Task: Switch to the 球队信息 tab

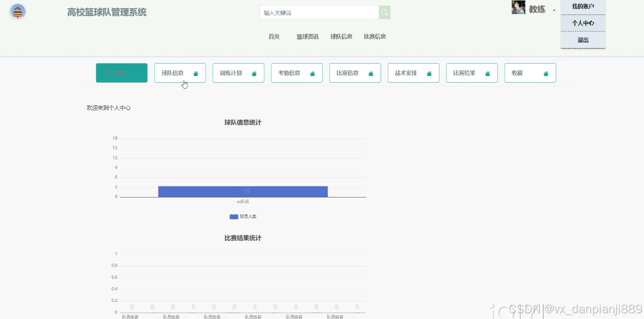Action: point(180,73)
